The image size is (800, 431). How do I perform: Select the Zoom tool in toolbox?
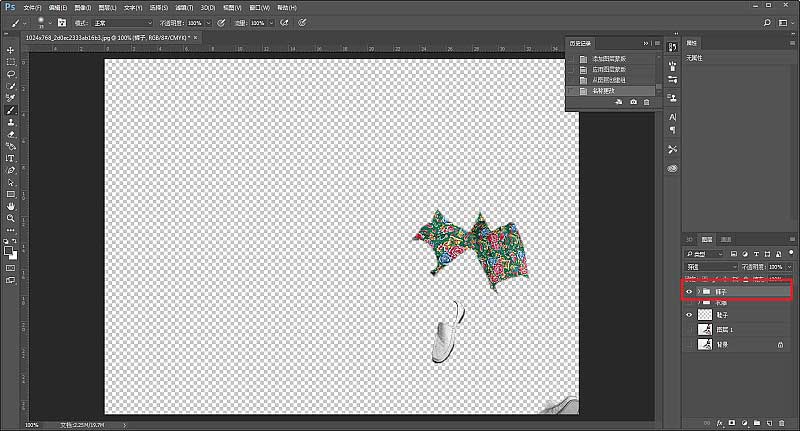10,218
